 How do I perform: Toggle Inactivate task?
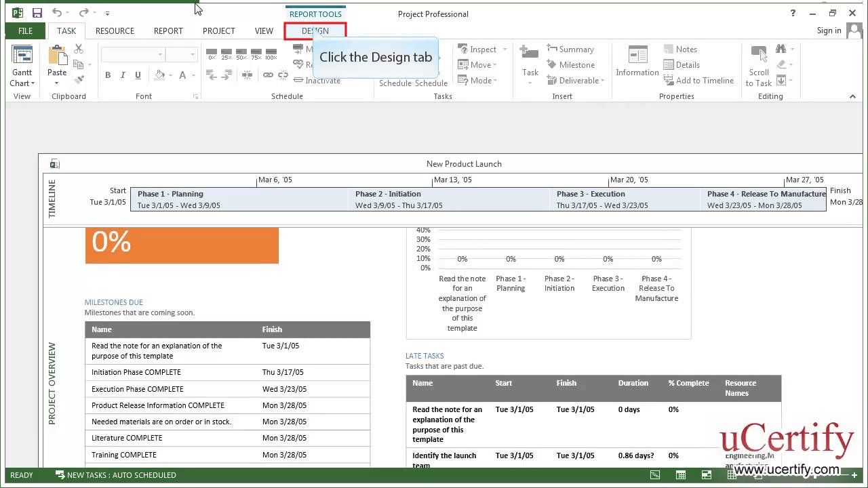click(317, 80)
